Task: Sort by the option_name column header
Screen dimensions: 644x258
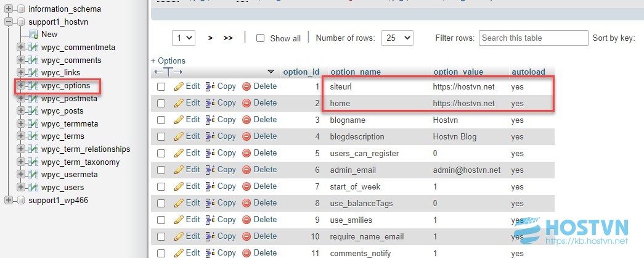Action: pos(356,72)
